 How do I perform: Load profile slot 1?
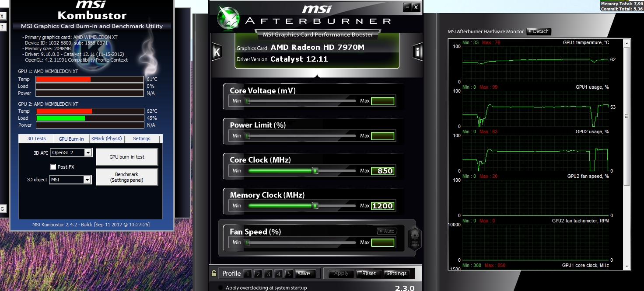coord(248,274)
